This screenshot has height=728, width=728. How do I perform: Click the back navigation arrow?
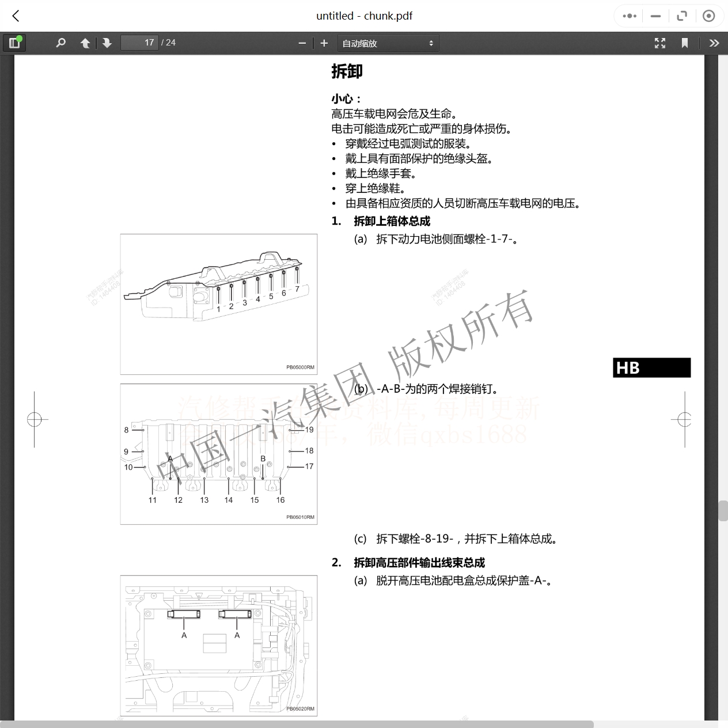(15, 16)
